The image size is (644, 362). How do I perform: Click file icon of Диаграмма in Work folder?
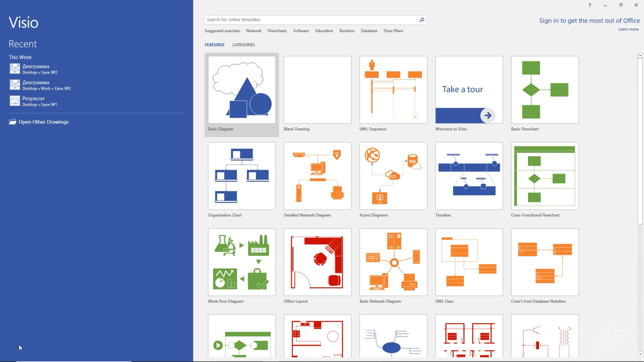coord(15,85)
